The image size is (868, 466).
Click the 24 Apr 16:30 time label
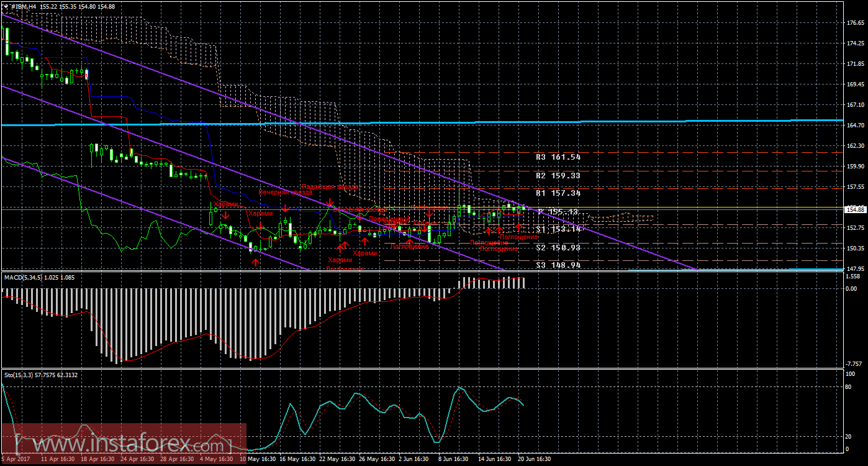(136, 459)
